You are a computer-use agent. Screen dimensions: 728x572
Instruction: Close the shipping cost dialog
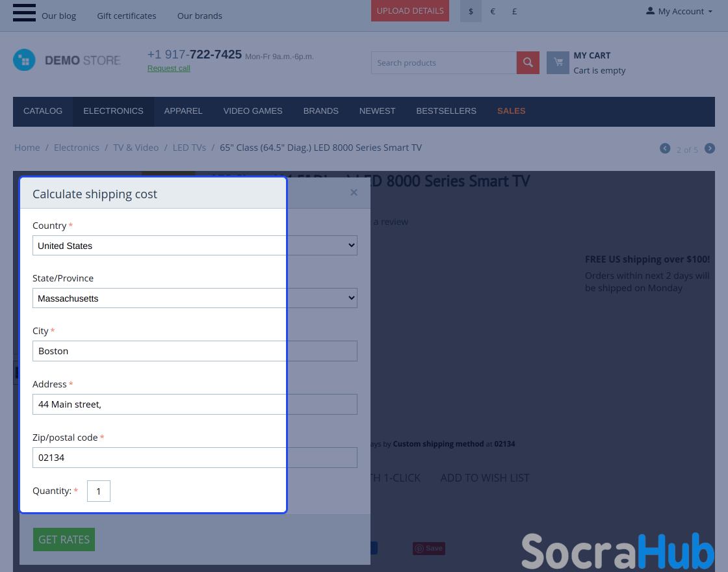[x=354, y=192]
